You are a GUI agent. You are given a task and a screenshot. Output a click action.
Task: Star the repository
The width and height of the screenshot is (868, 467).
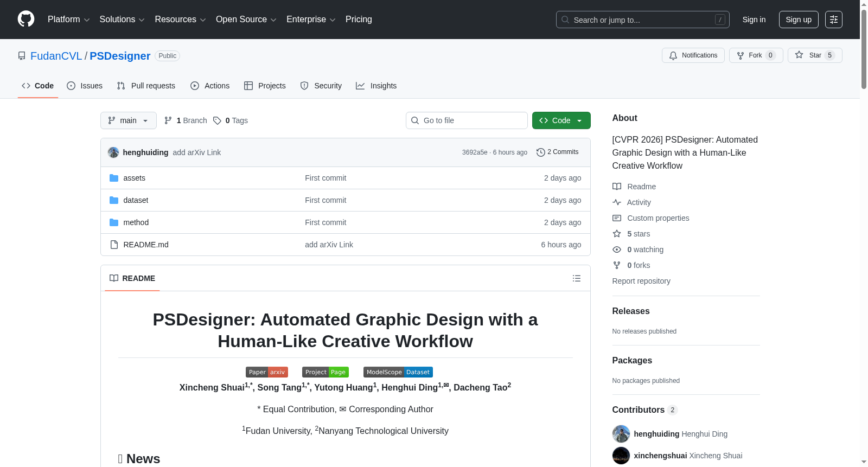point(815,55)
